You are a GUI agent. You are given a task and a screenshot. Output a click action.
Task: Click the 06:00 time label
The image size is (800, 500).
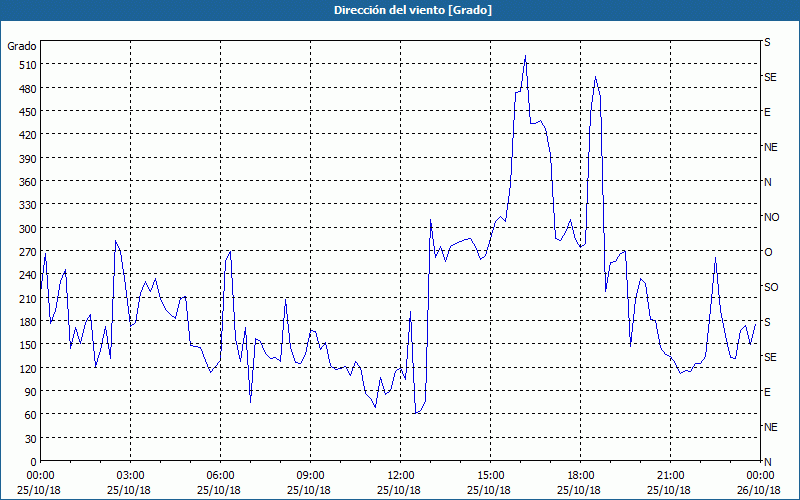pyautogui.click(x=220, y=476)
